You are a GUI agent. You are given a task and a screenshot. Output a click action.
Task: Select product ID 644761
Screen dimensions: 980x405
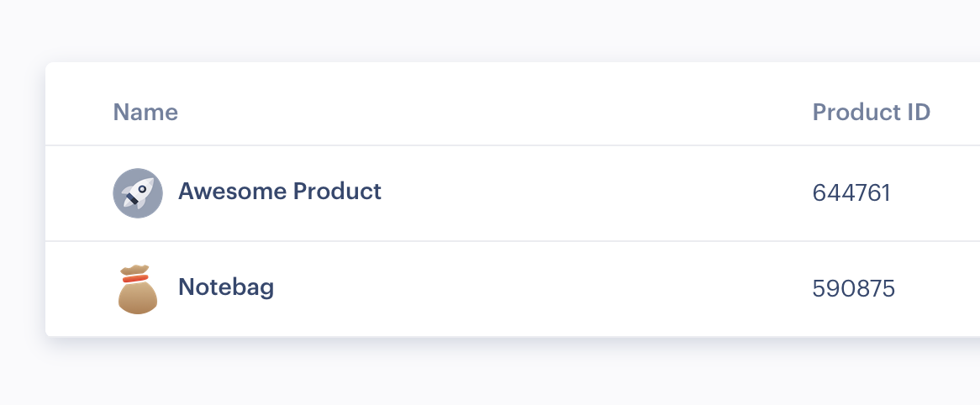[851, 193]
